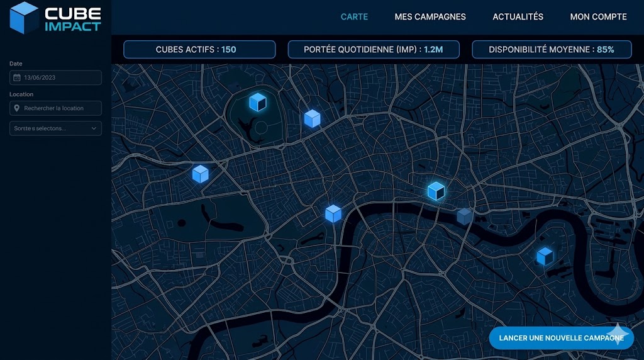Click the Disponibilité Moyenne 85% indicator
This screenshot has height=360, width=644.
click(551, 50)
